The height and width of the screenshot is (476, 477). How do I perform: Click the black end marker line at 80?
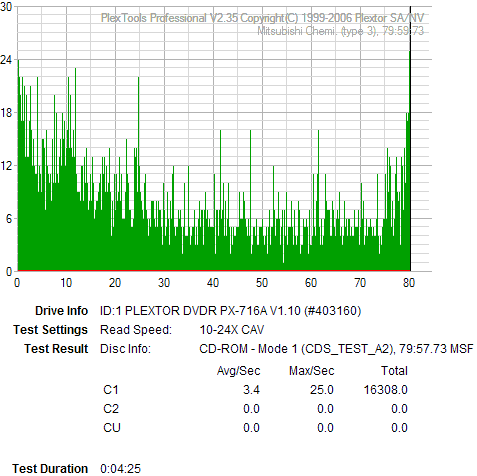point(410,138)
